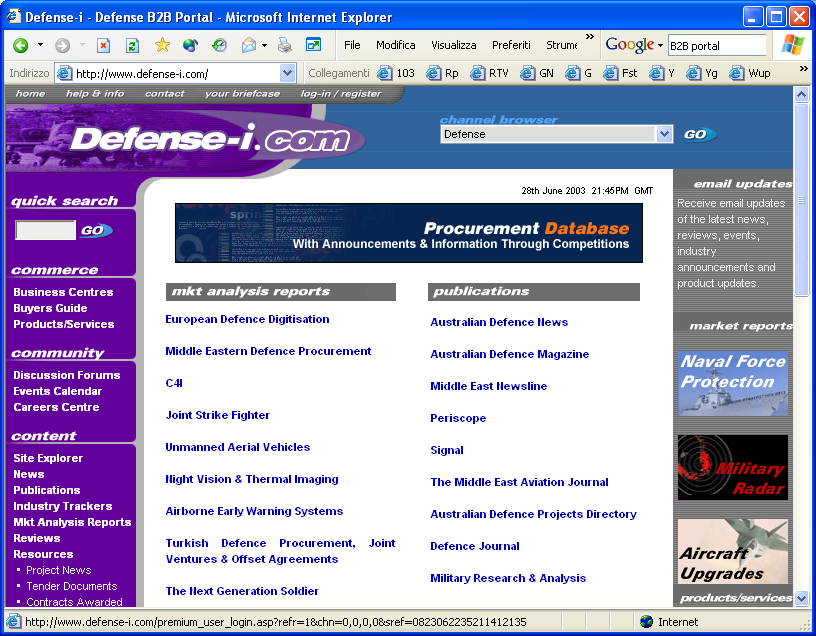Screen dimensions: 816x636
Task: Open Middle East Newsline publication
Action: point(489,386)
